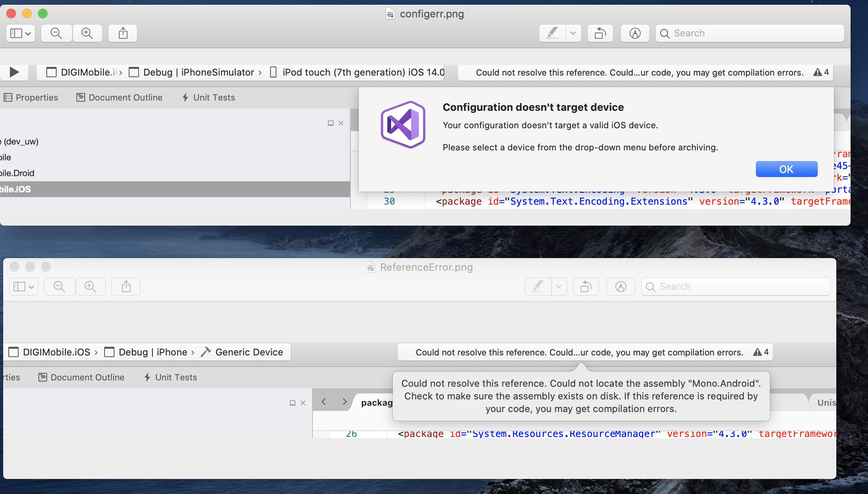Click zoom out icon in configerr.png window
The height and width of the screenshot is (494, 868).
click(x=56, y=33)
